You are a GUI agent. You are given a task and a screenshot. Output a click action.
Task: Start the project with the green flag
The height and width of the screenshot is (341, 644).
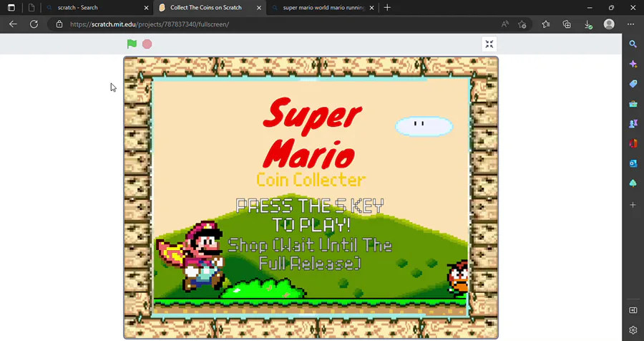(132, 44)
